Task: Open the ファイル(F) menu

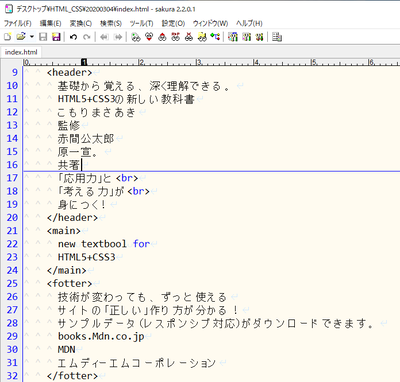Action: pyautogui.click(x=17, y=23)
